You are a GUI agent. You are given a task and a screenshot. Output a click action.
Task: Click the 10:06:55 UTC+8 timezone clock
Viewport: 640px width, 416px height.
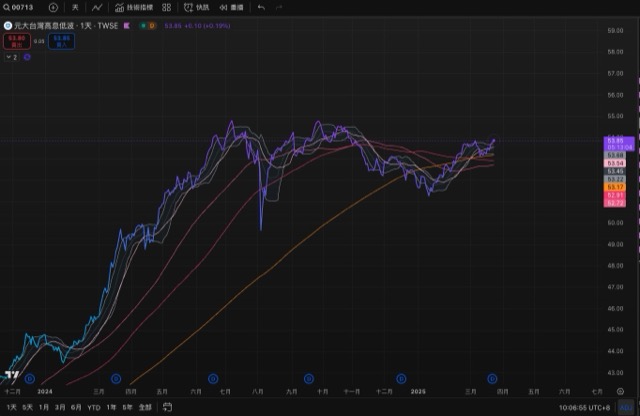(584, 407)
